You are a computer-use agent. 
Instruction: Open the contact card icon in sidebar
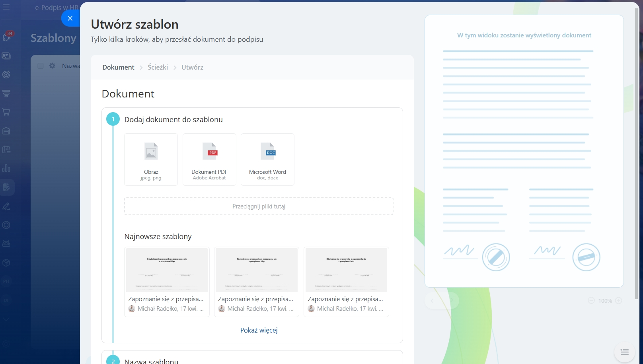(x=6, y=56)
